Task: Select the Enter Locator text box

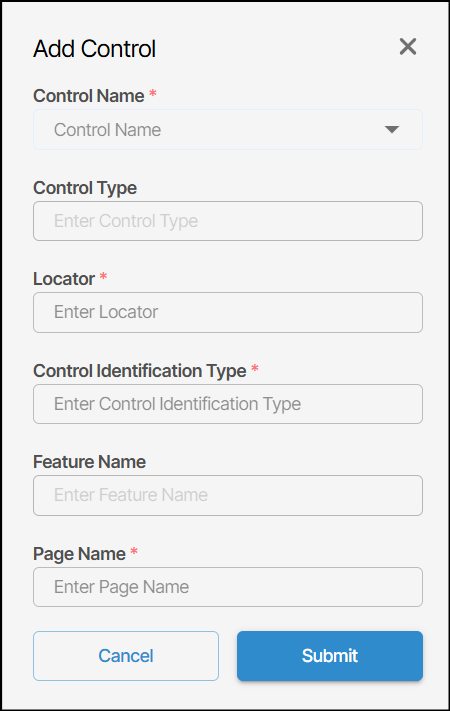Action: click(228, 312)
